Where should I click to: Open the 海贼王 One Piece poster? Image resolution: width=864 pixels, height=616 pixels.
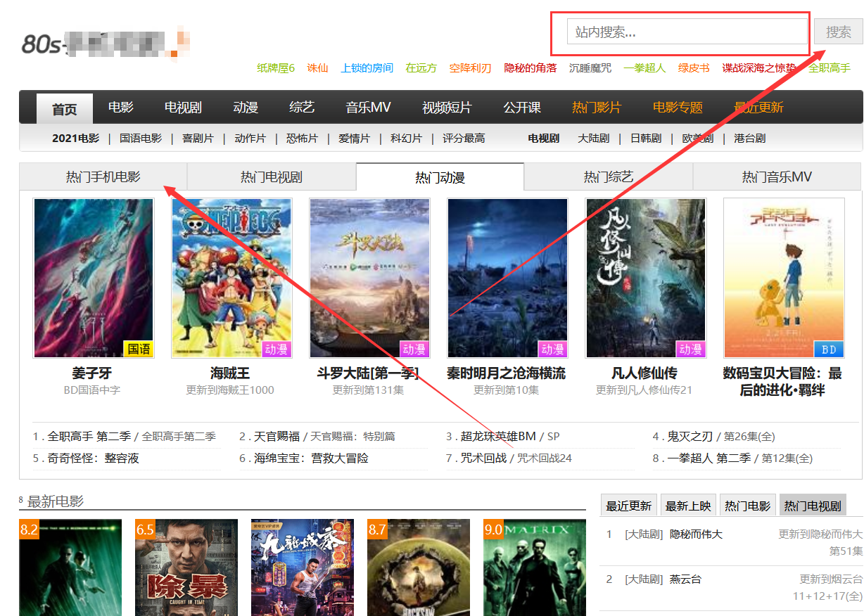pos(231,278)
